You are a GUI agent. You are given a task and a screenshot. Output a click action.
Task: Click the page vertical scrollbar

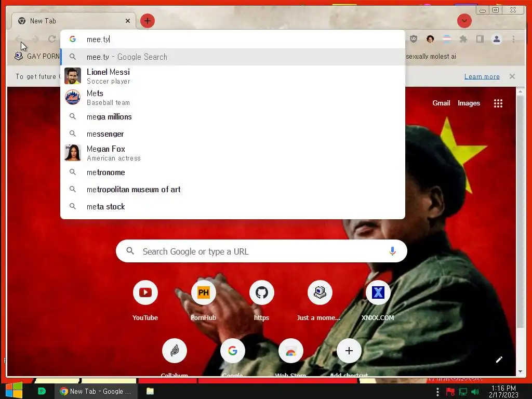pyautogui.click(x=520, y=212)
